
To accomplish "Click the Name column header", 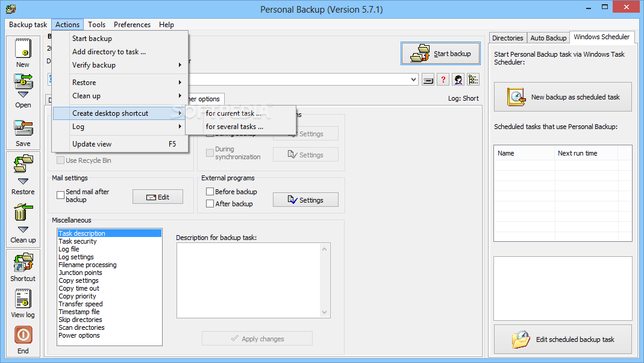I will click(x=524, y=153).
